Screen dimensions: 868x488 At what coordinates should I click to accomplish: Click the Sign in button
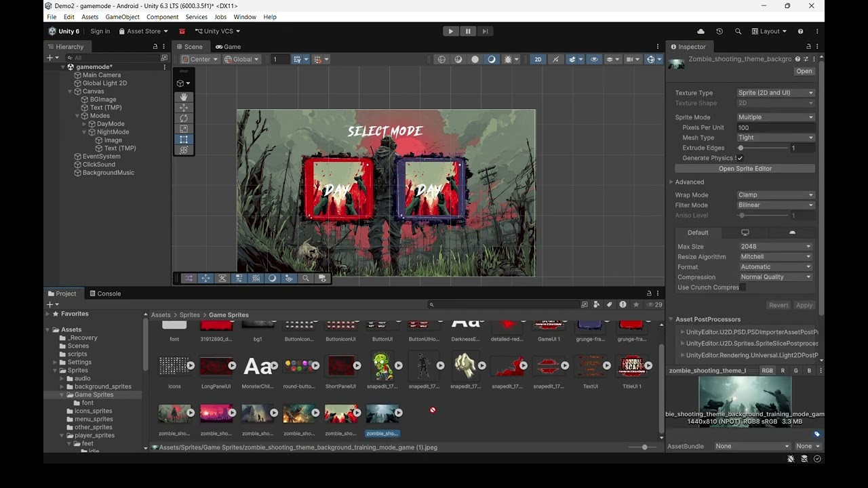[100, 31]
